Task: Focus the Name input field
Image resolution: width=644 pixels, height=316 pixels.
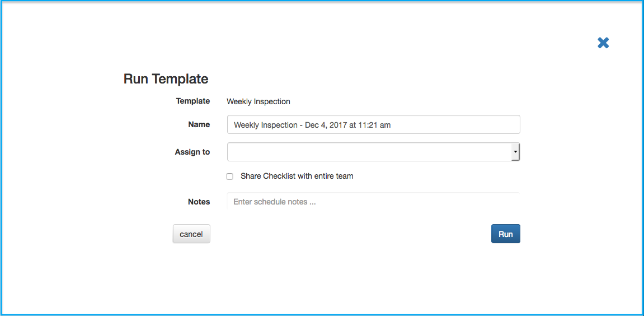Action: [x=373, y=125]
